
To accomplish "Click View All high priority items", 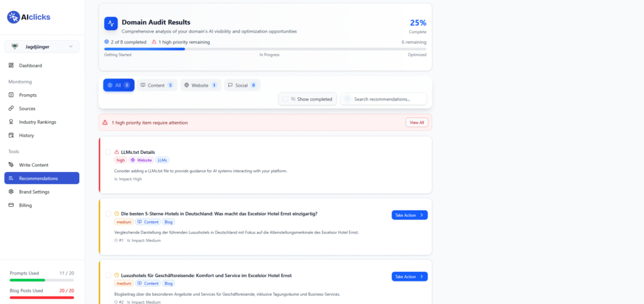I will (x=416, y=122).
